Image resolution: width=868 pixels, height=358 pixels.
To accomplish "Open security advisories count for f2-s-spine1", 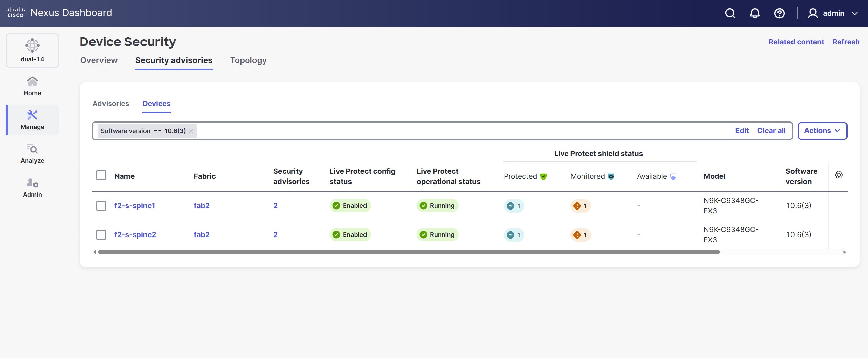I will [275, 205].
